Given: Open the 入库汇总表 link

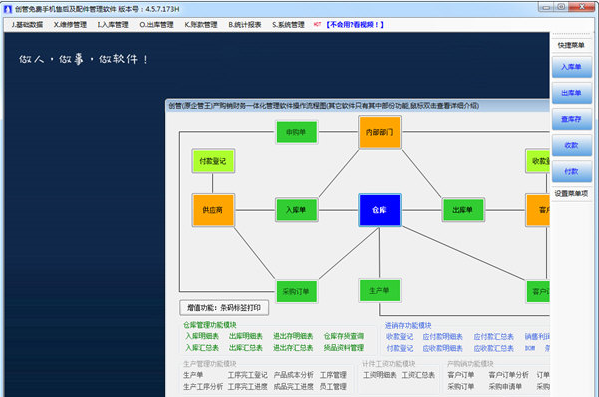Looking at the screenshot, I should tap(202, 348).
